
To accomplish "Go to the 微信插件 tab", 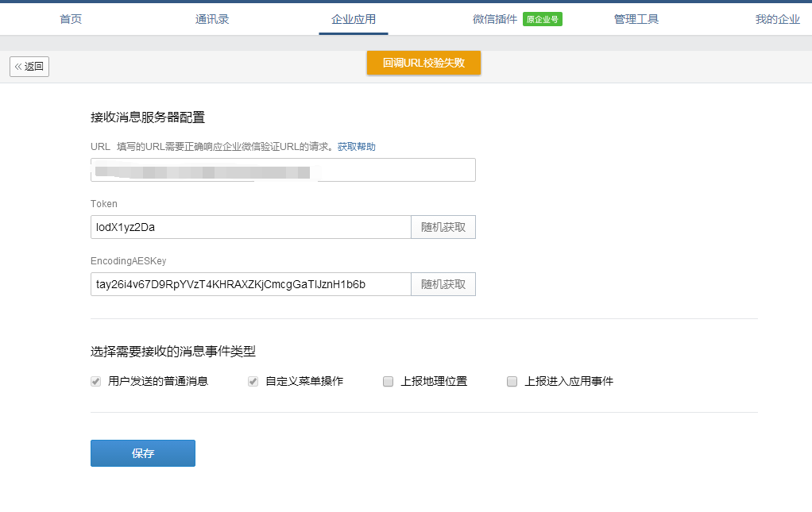I will [x=494, y=19].
